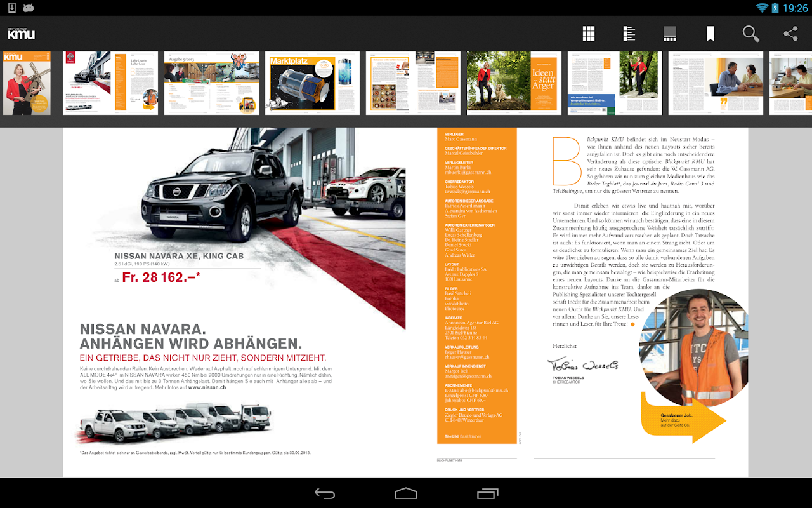Open the Ideen statt Ärger thumbnail
Image resolution: width=812 pixels, height=508 pixels.
(514, 83)
